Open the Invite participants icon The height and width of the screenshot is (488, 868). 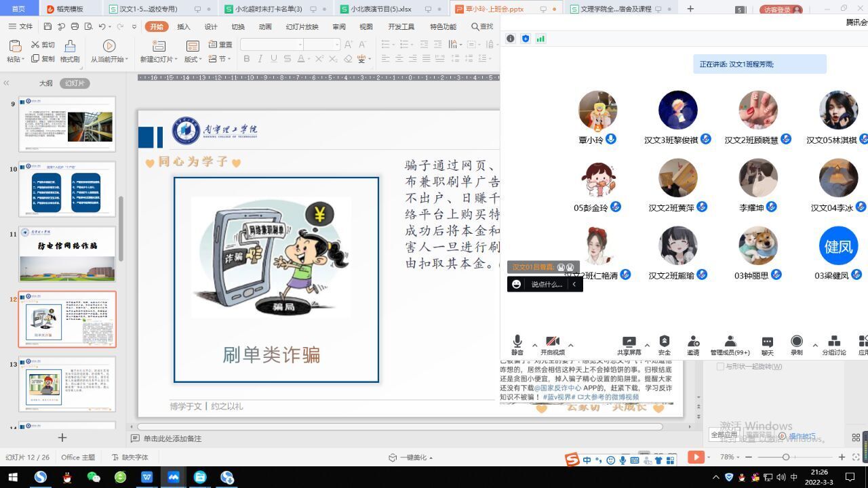693,344
